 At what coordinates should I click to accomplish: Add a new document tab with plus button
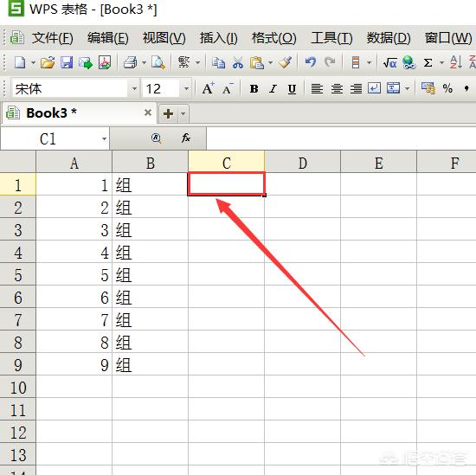click(x=168, y=114)
